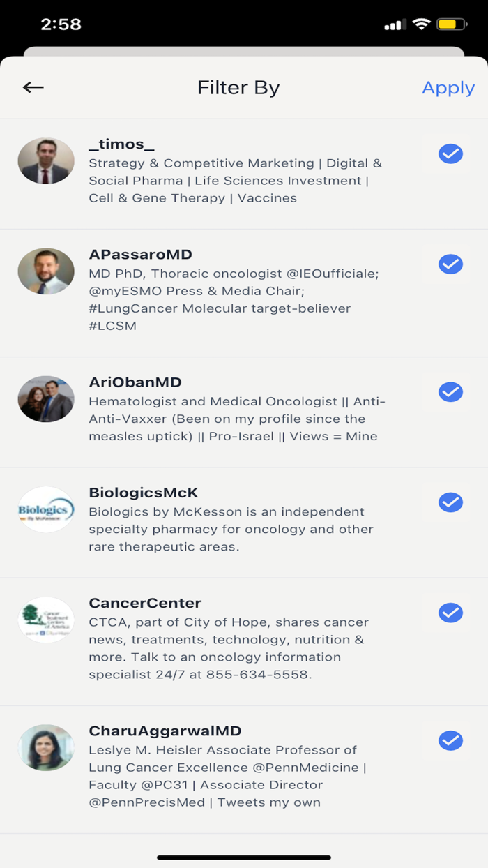
Task: Tap the battery indicator icon
Action: 451,24
